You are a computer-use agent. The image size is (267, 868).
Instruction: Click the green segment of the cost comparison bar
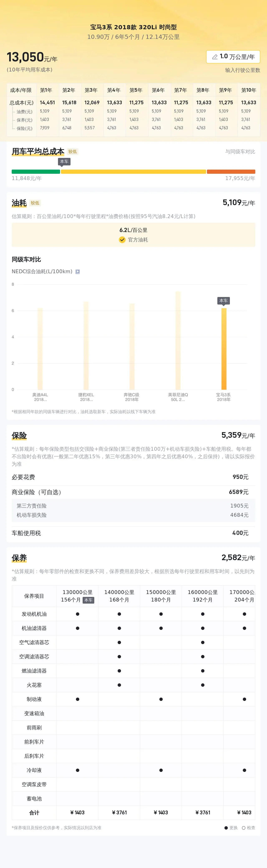(x=36, y=171)
